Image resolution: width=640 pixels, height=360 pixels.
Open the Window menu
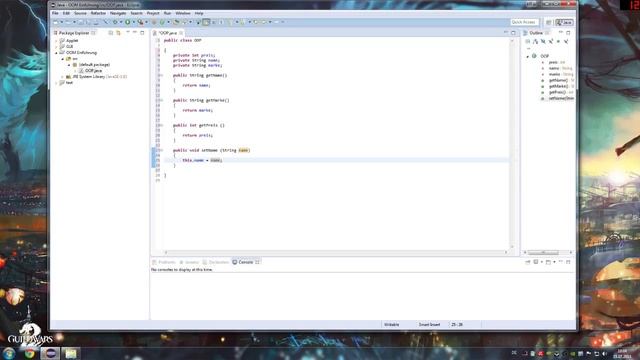pos(183,13)
